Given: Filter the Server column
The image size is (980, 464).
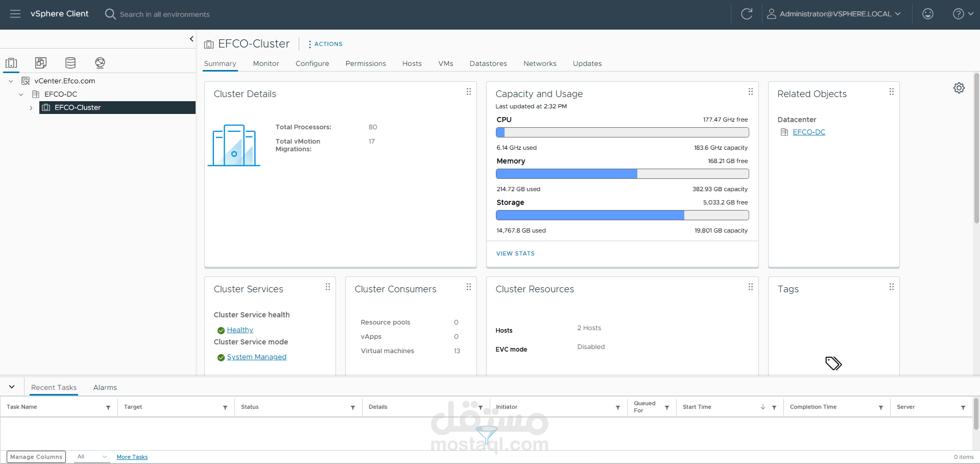Looking at the screenshot, I should click(x=963, y=408).
